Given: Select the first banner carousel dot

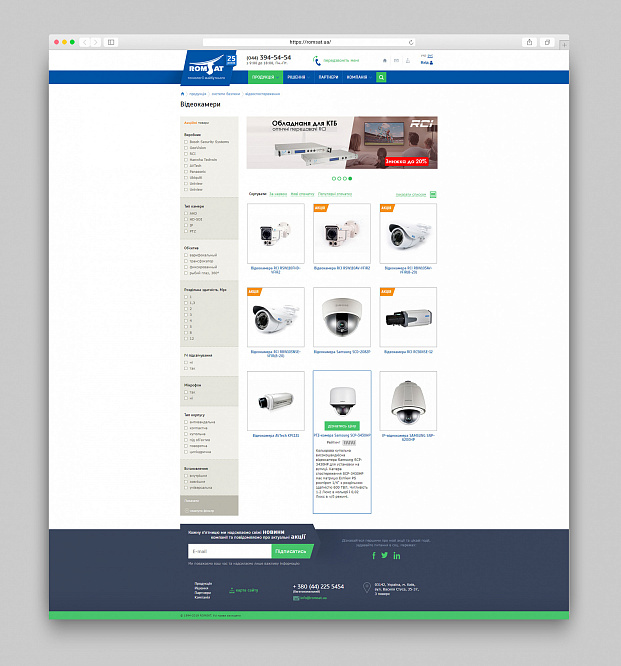Looking at the screenshot, I should tap(333, 179).
